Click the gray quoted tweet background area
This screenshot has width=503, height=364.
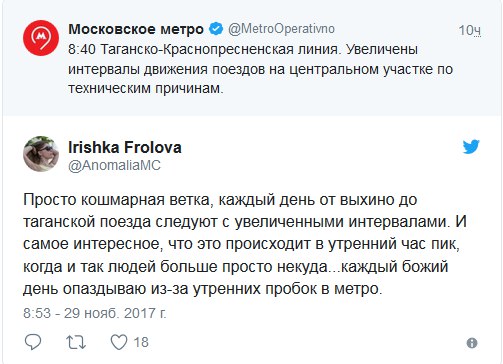[x=252, y=58]
